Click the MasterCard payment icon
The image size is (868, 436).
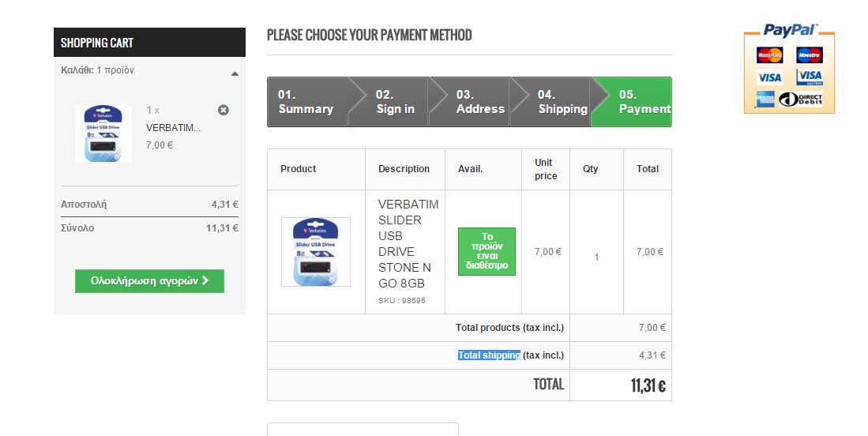768,55
